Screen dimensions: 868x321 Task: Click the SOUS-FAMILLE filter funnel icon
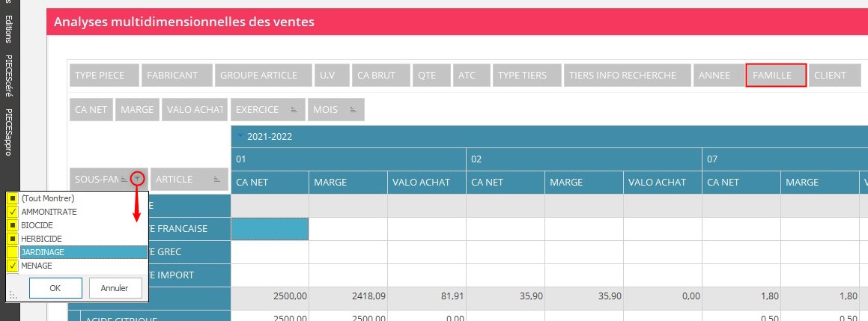click(x=138, y=179)
